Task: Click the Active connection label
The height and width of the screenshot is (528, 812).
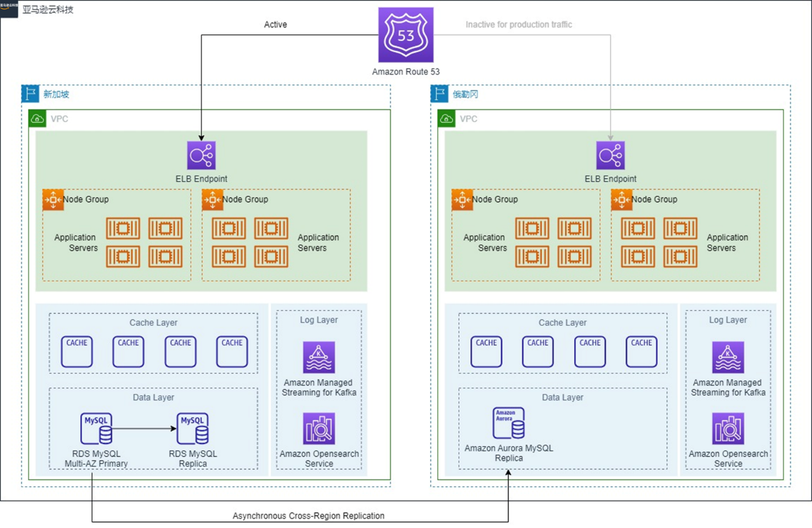Action: pyautogui.click(x=275, y=25)
